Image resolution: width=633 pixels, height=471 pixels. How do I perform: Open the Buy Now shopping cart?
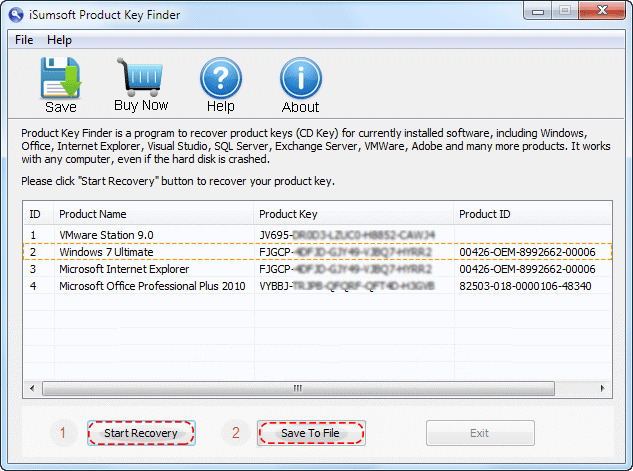pyautogui.click(x=140, y=77)
